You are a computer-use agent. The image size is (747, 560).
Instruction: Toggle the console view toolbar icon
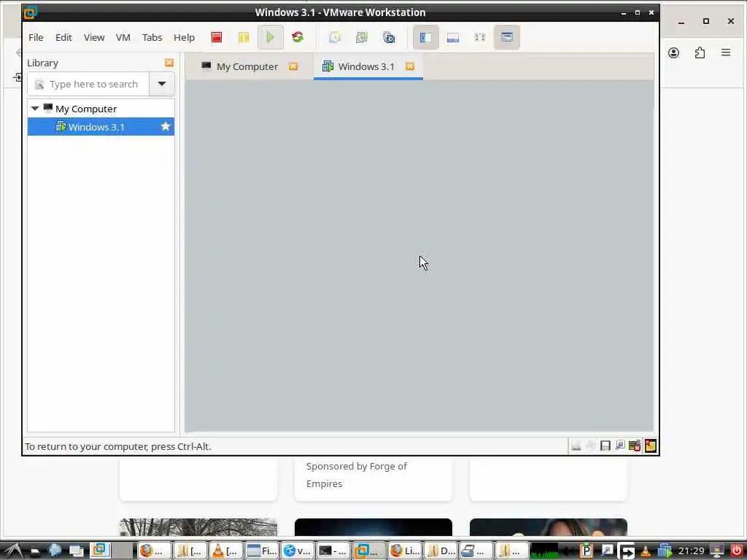[507, 37]
